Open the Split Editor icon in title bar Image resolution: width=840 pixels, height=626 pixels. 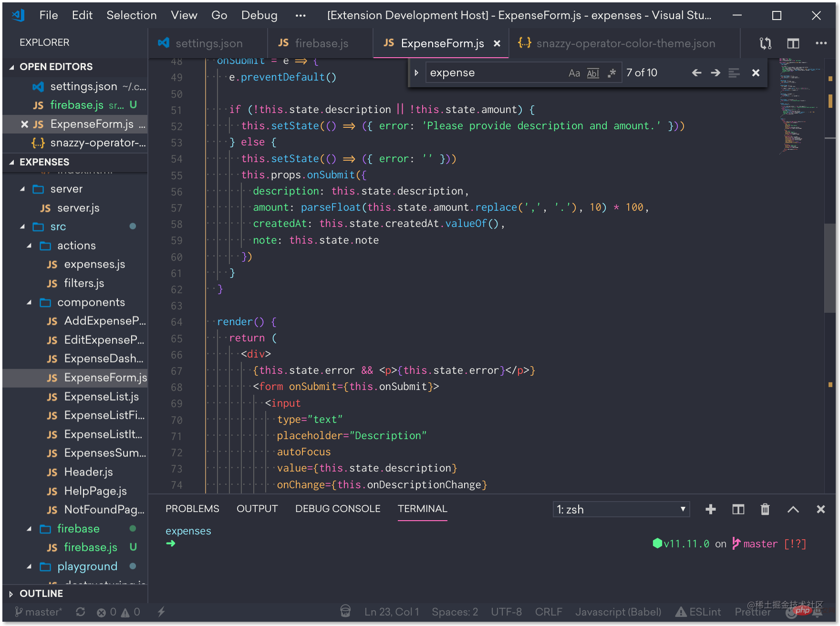coord(793,43)
